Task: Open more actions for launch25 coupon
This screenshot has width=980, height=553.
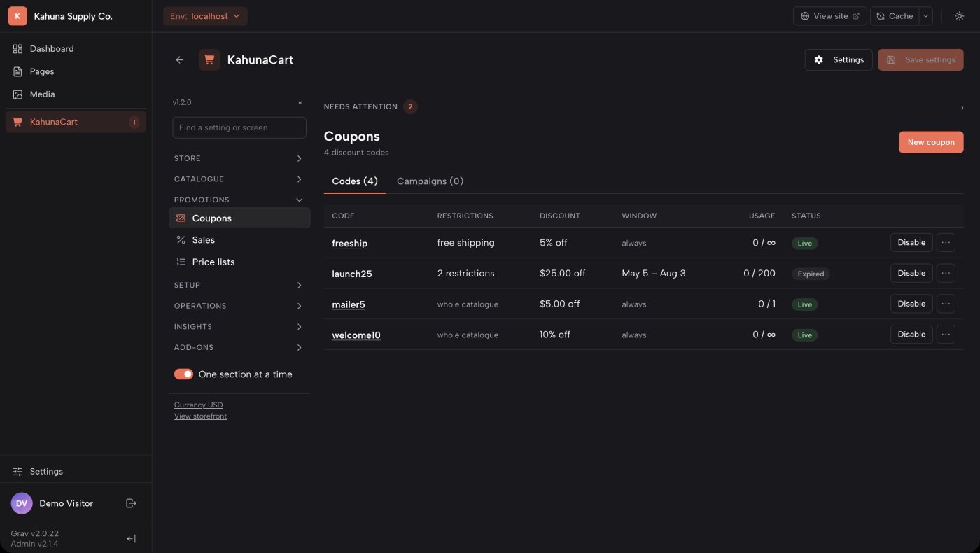Action: [946, 273]
